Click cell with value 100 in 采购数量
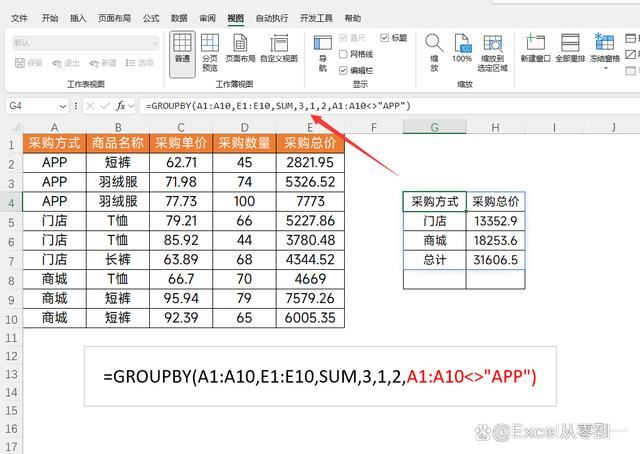The width and height of the screenshot is (640, 454). [244, 201]
